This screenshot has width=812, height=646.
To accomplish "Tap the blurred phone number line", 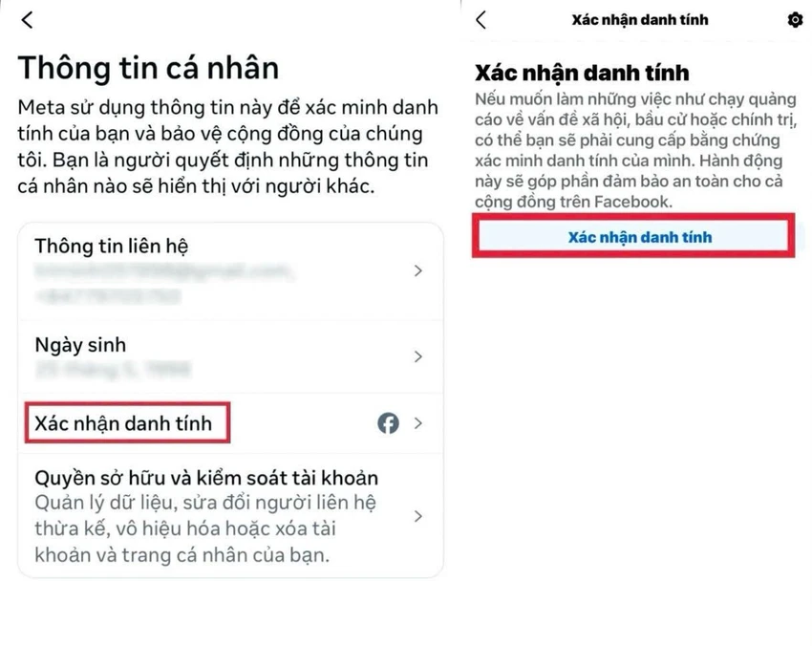I will click(x=108, y=296).
